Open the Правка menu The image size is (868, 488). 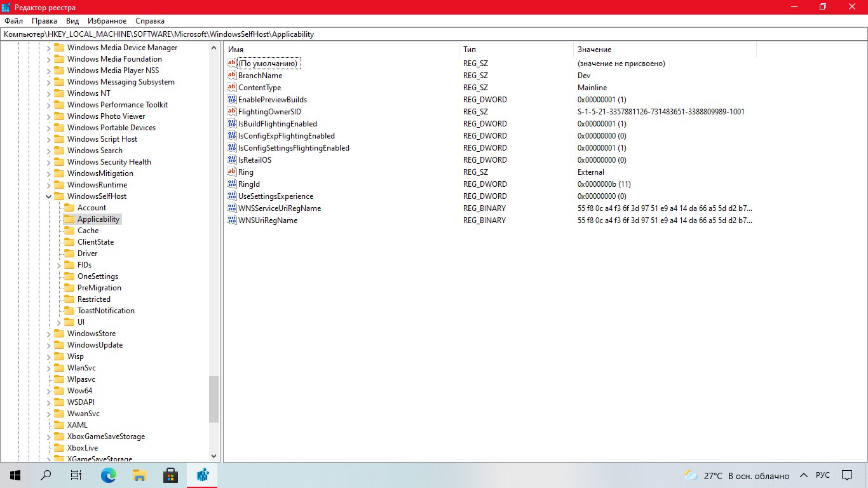(44, 21)
